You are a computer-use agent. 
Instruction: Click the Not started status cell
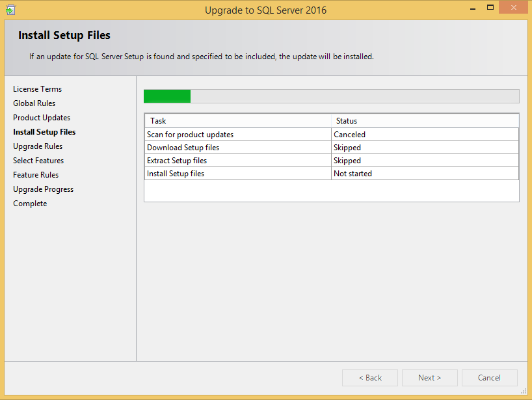coord(425,174)
